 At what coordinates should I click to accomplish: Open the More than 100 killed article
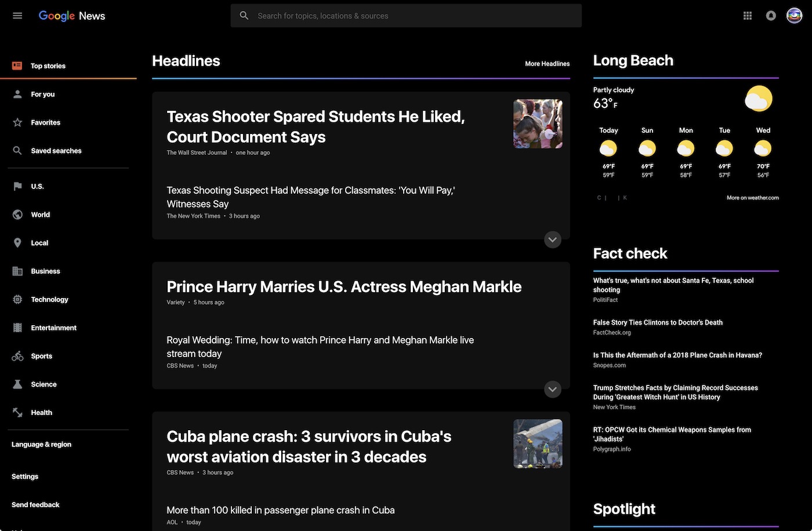click(x=280, y=510)
